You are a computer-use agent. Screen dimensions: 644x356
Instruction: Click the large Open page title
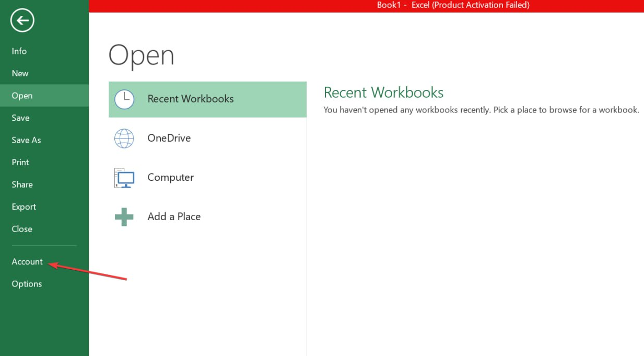[x=141, y=55]
